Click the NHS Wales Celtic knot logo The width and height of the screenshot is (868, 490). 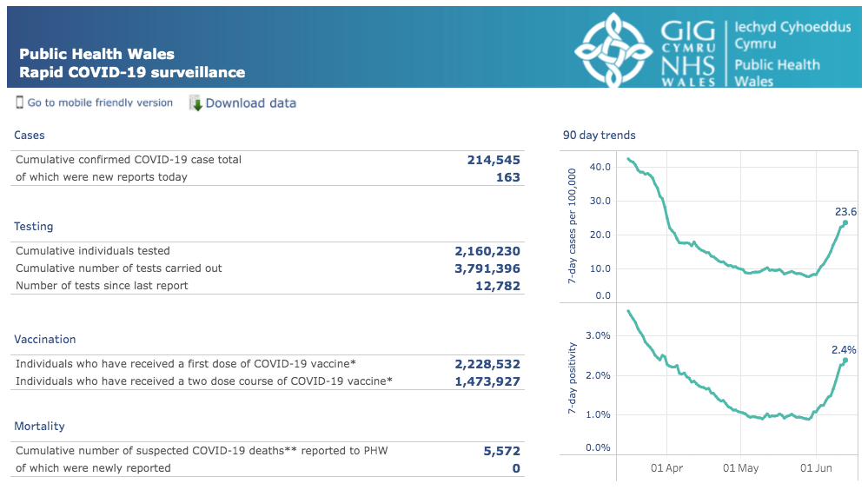[613, 50]
